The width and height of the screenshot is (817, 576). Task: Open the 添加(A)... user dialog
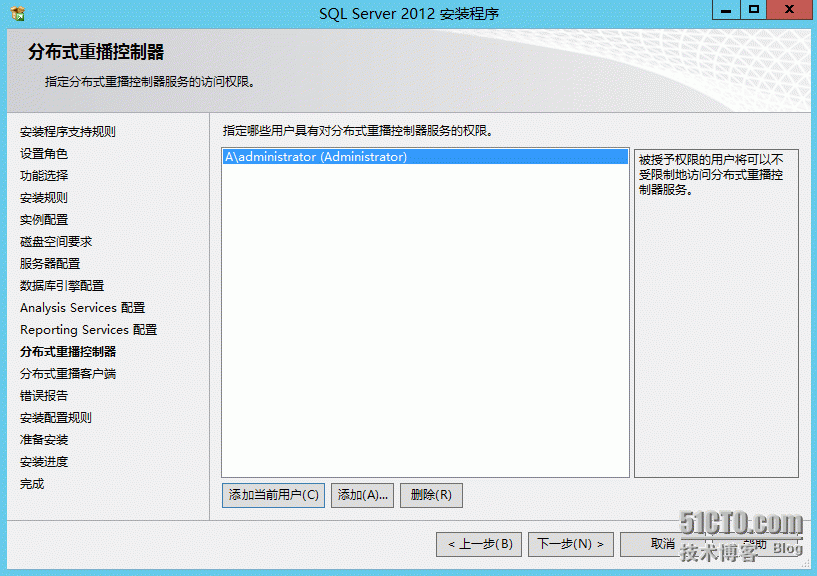coord(362,495)
